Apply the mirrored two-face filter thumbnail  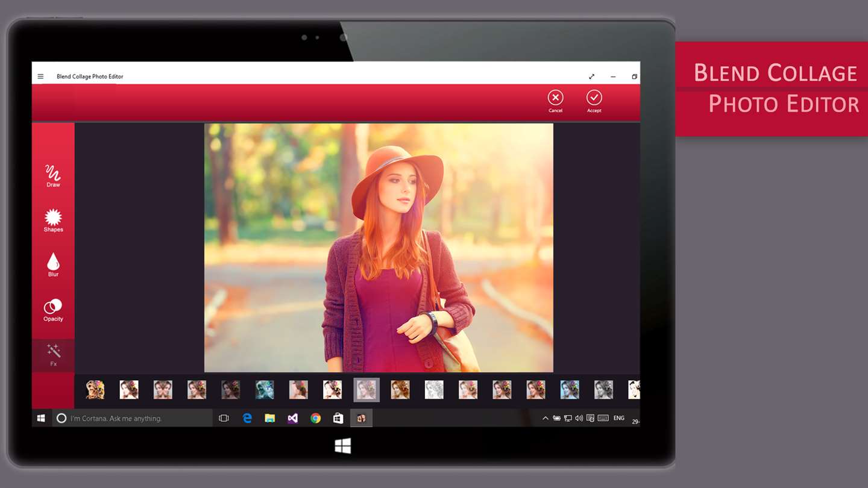pyautogui.click(x=163, y=390)
